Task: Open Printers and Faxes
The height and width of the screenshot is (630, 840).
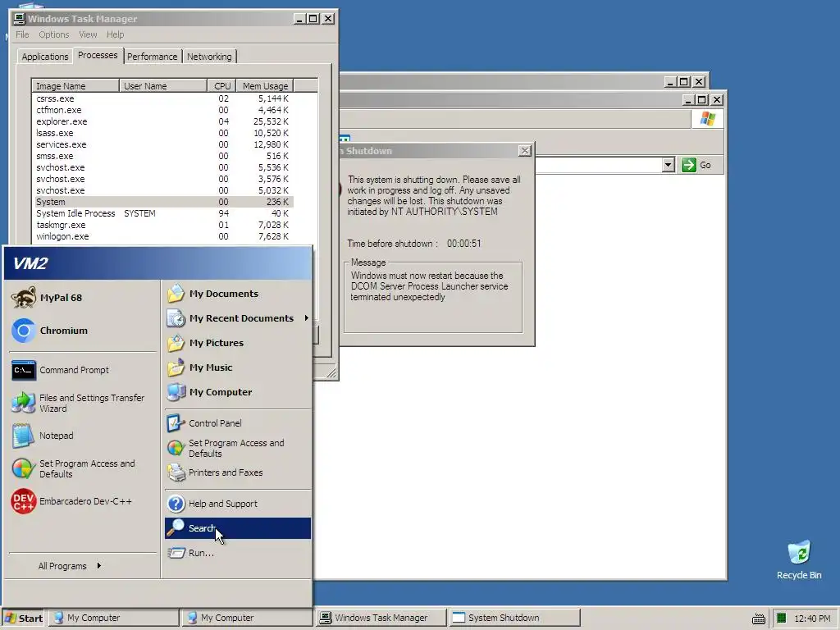Action: (238, 472)
